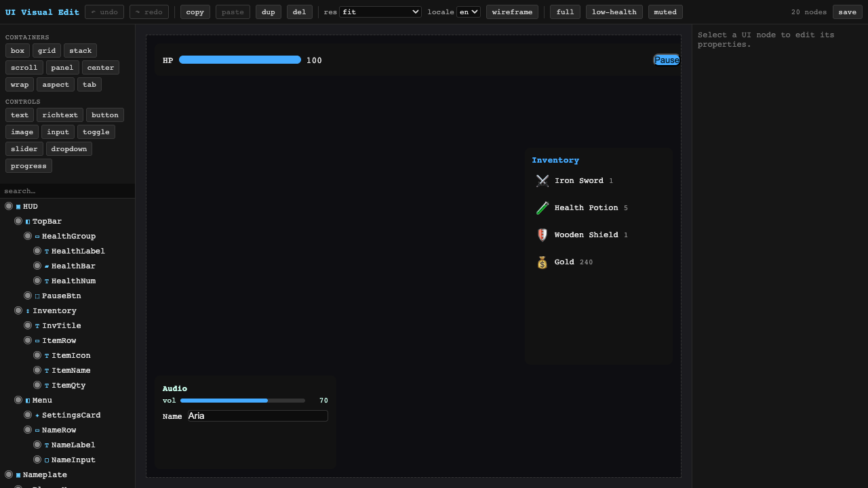Add a progress control from the palette
The height and width of the screenshot is (488, 868).
click(x=28, y=166)
